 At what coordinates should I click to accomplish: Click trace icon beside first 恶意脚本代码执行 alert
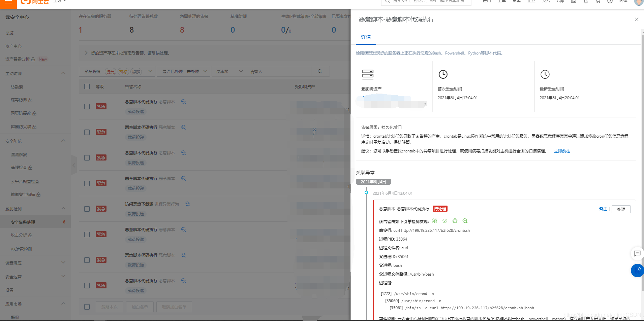click(183, 101)
